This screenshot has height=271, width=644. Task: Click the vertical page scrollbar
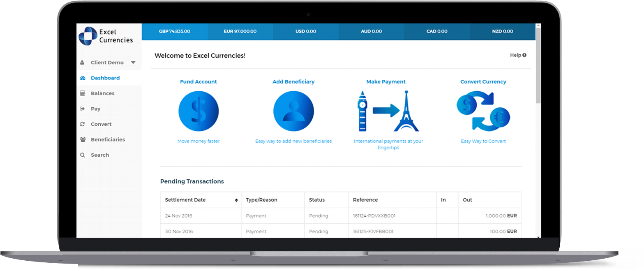538,82
